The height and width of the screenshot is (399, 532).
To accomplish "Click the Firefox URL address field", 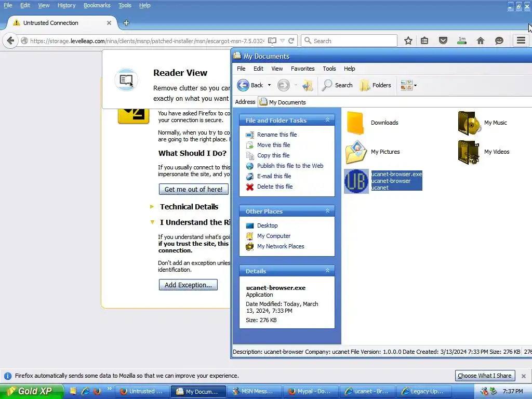I will pos(147,41).
